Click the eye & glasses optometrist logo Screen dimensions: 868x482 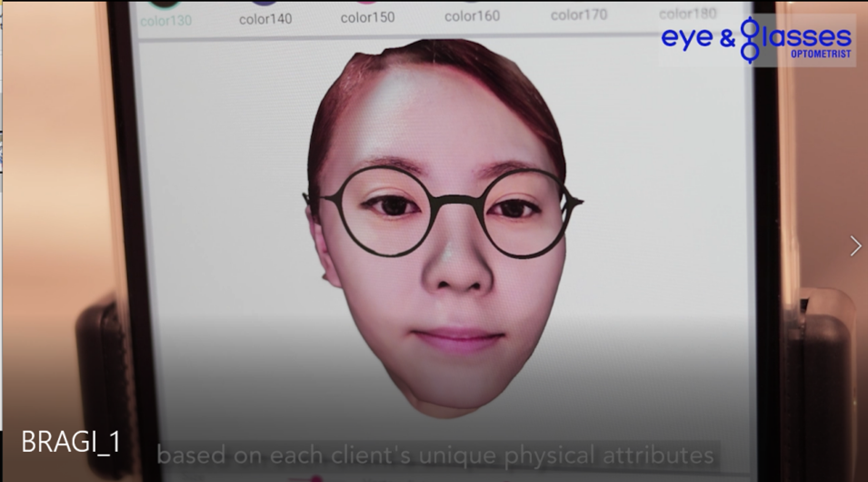(756, 40)
